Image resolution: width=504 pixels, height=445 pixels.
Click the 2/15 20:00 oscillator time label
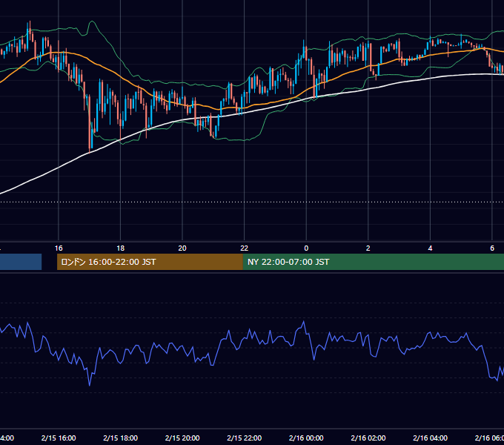[x=182, y=438]
